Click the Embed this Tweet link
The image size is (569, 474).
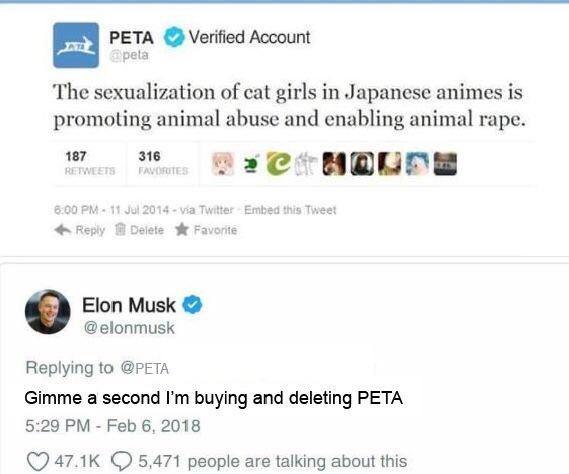(290, 210)
